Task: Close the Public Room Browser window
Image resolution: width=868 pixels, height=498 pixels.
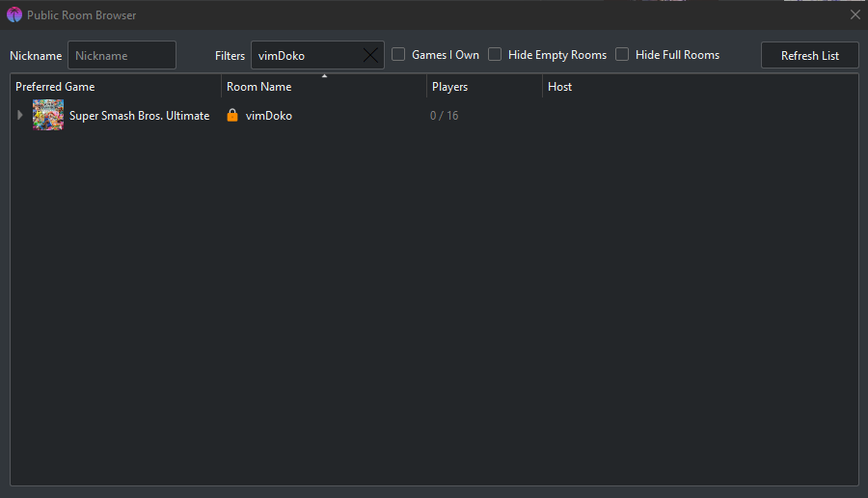Action: coord(855,14)
